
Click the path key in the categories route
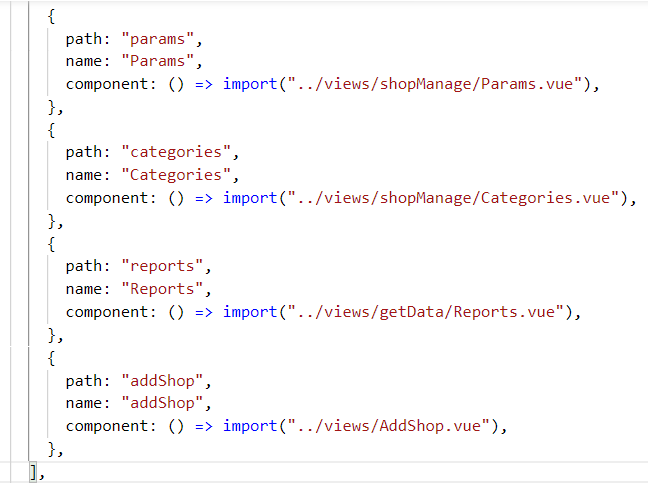(85, 153)
